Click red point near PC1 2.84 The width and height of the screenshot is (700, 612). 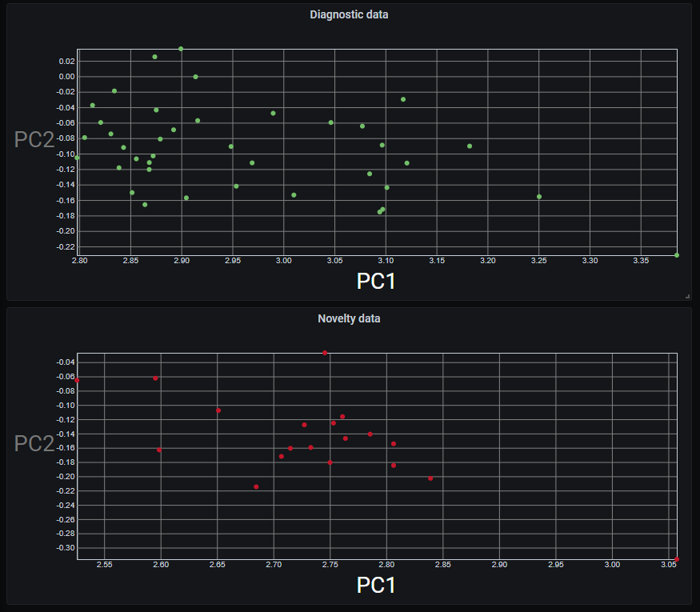click(x=430, y=478)
